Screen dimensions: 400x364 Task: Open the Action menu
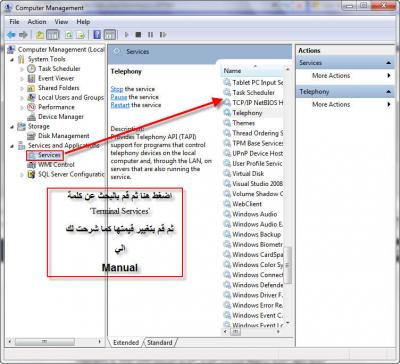(x=37, y=22)
